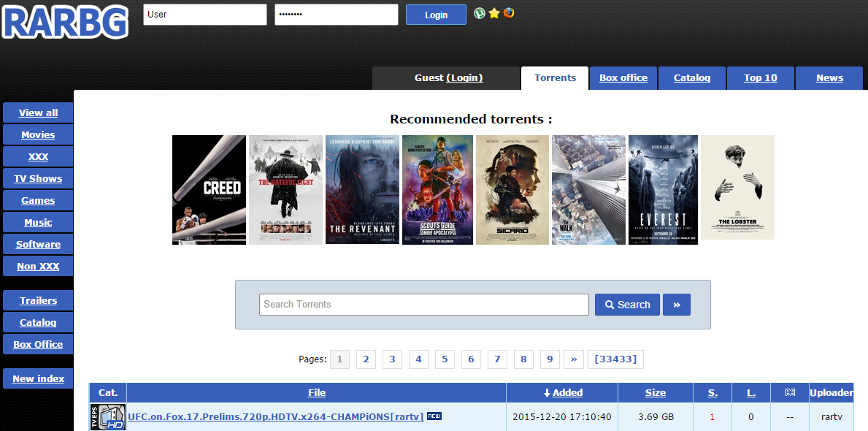Image resolution: width=868 pixels, height=431 pixels.
Task: Open The Revenant poster thumbnail
Action: 363,189
